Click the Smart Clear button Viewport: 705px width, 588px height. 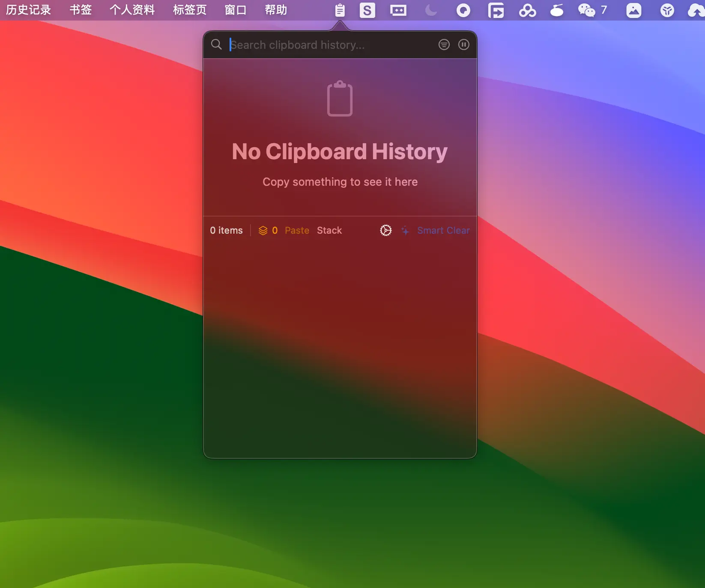tap(443, 230)
